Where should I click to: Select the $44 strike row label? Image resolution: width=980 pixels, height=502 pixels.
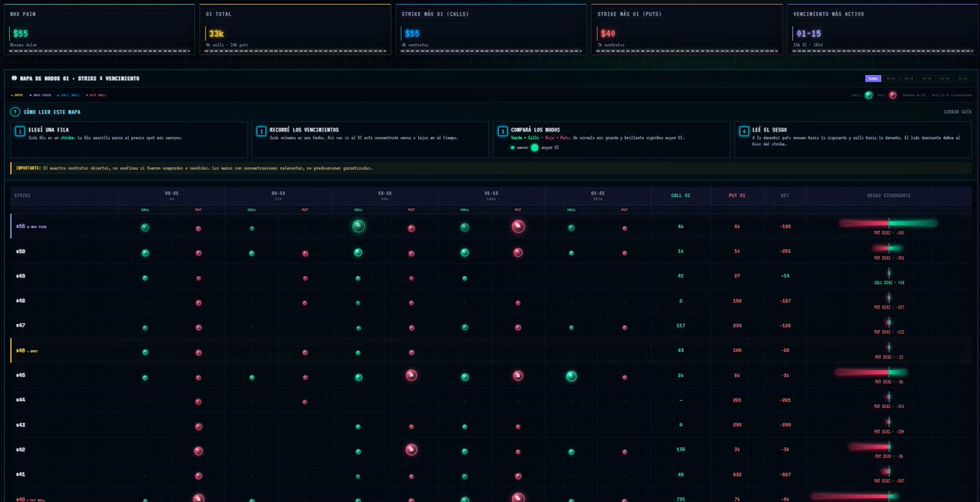(20, 400)
